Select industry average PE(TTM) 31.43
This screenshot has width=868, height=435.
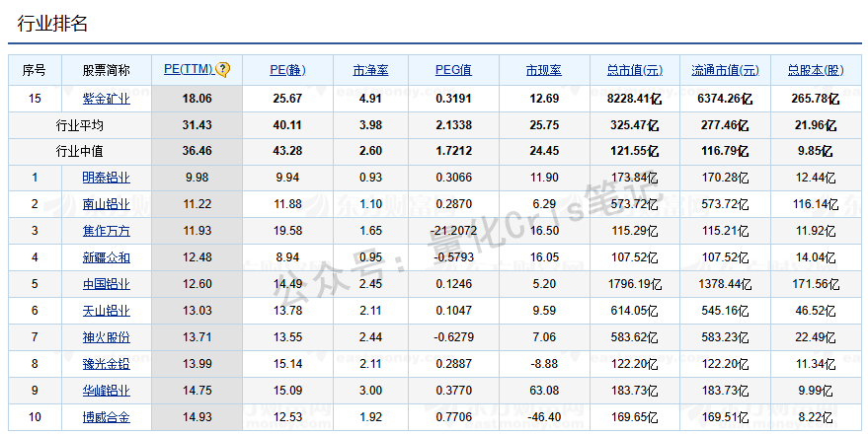coord(197,125)
